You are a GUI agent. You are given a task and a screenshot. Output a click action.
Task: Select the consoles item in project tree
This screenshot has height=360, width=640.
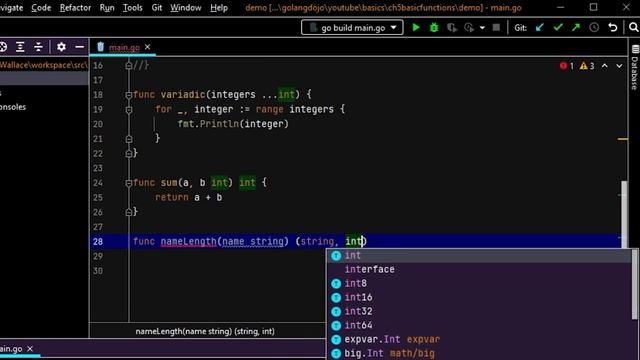[x=13, y=107]
